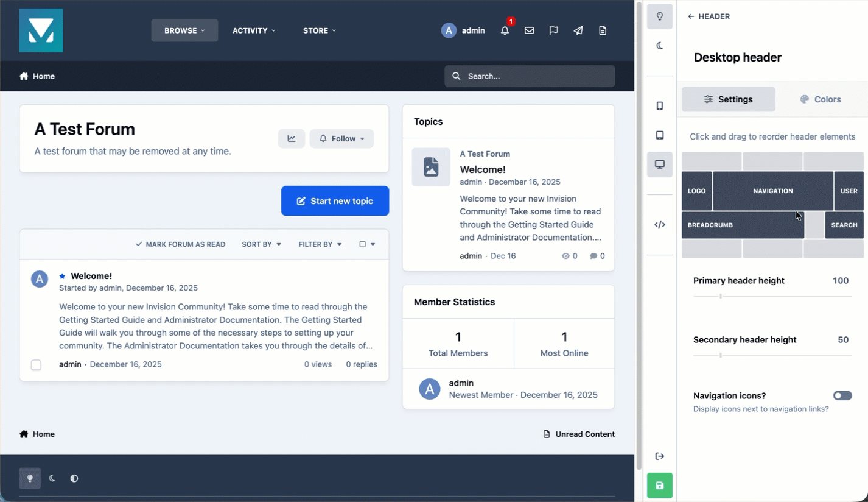Switch to mobile phone preview

pos(660,106)
